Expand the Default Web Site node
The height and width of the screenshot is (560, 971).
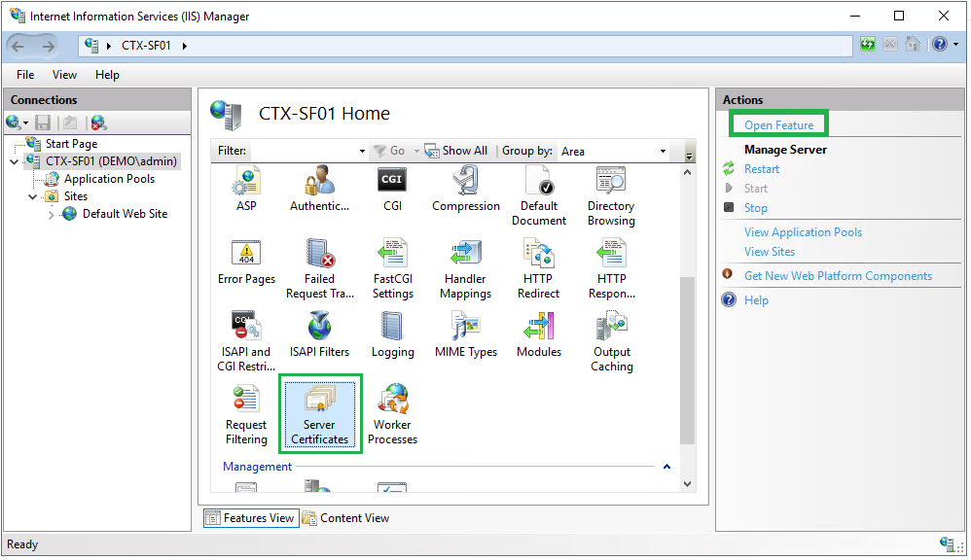[x=52, y=215]
